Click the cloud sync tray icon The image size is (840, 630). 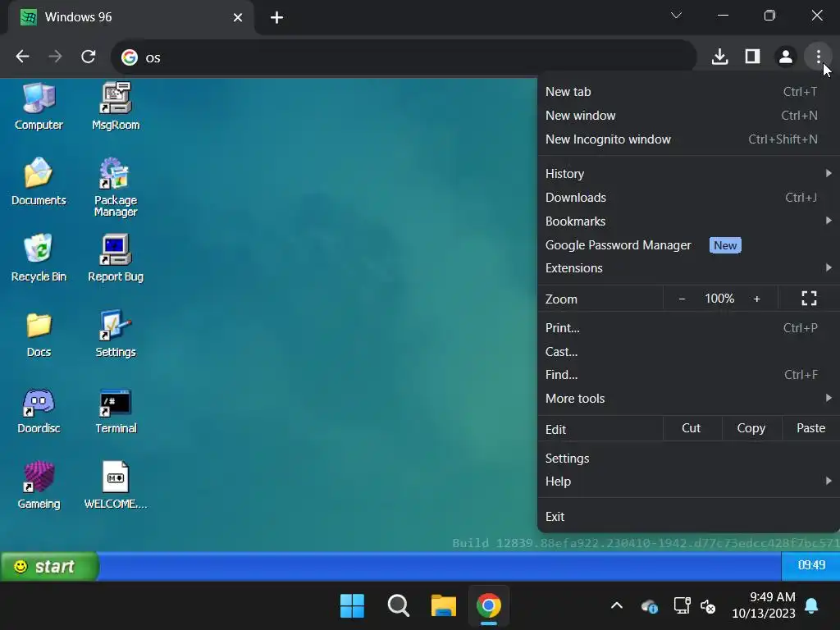(x=650, y=606)
